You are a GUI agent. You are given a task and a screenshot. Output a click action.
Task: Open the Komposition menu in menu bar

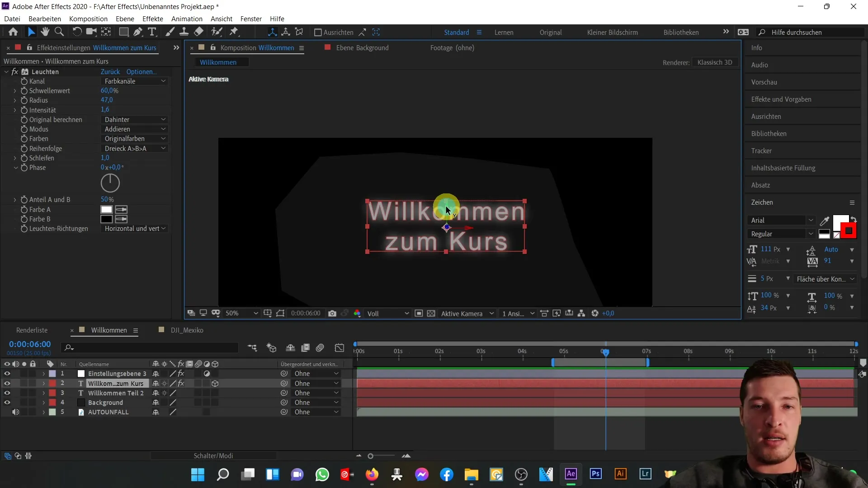click(x=88, y=19)
